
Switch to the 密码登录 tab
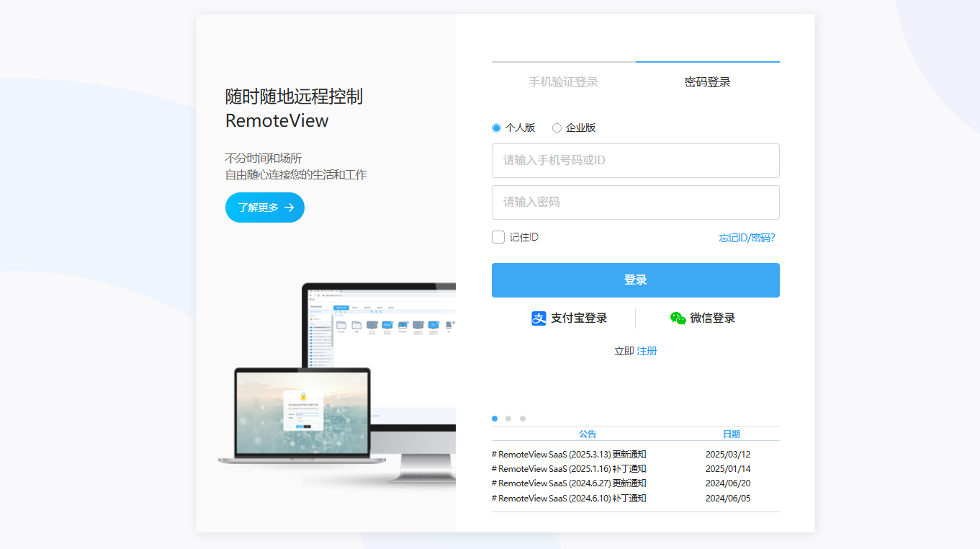[708, 82]
